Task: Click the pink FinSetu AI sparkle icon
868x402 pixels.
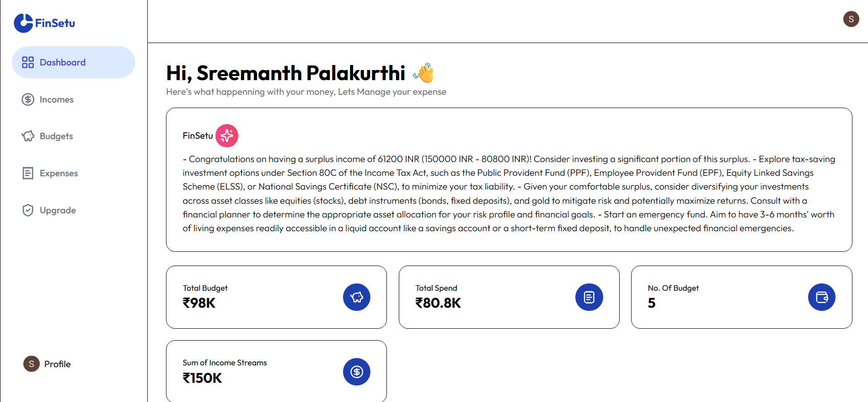Action: (227, 136)
